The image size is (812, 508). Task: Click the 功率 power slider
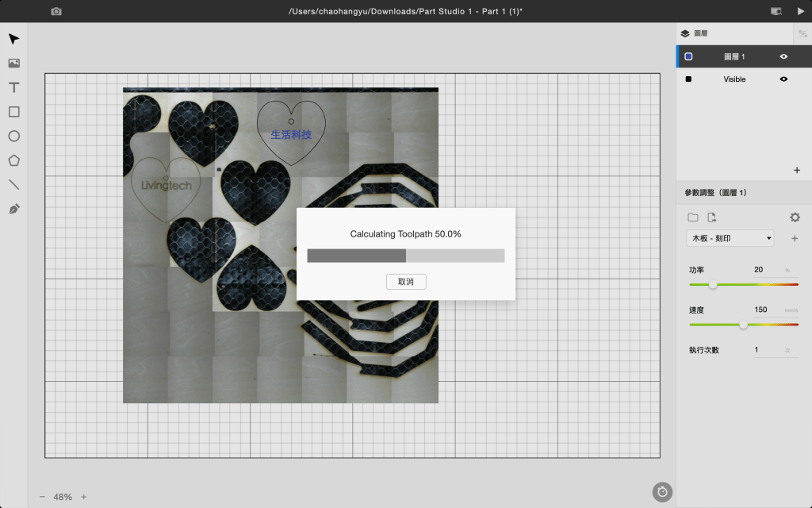[743, 284]
